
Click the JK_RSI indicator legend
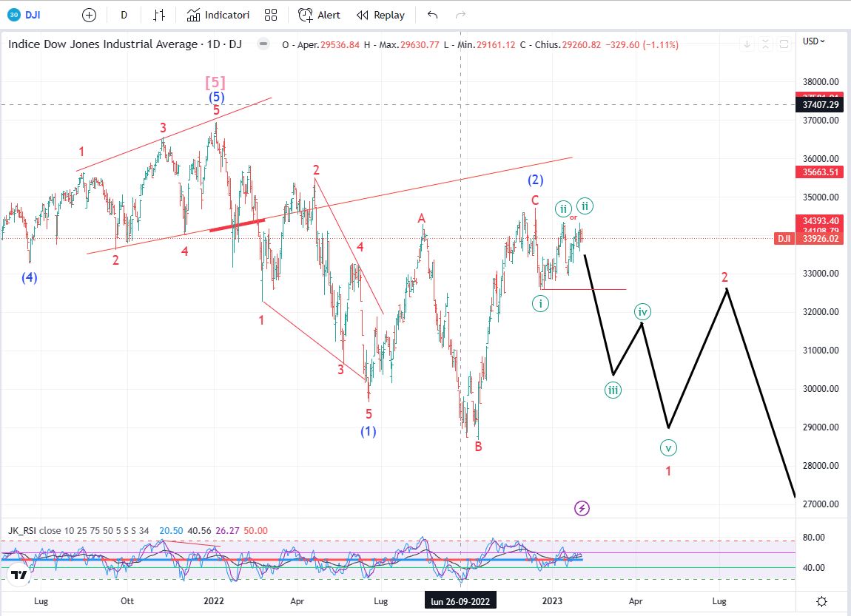[x=78, y=530]
